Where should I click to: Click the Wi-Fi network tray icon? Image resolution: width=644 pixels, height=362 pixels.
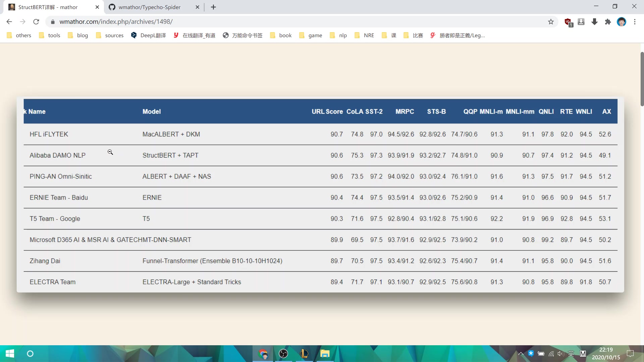click(x=551, y=354)
